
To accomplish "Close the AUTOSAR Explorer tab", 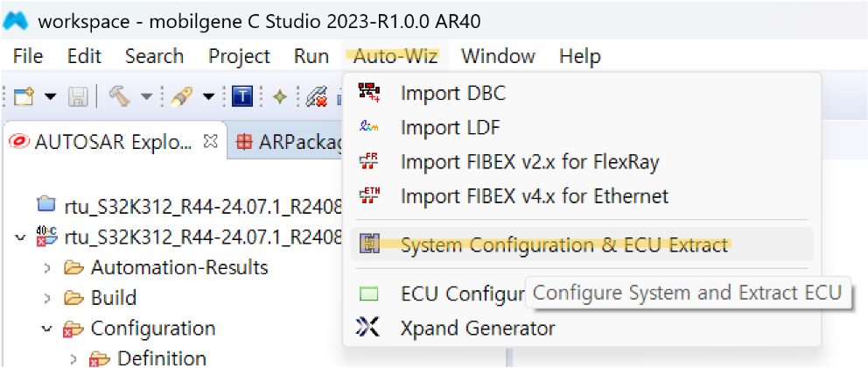I will pos(210,142).
